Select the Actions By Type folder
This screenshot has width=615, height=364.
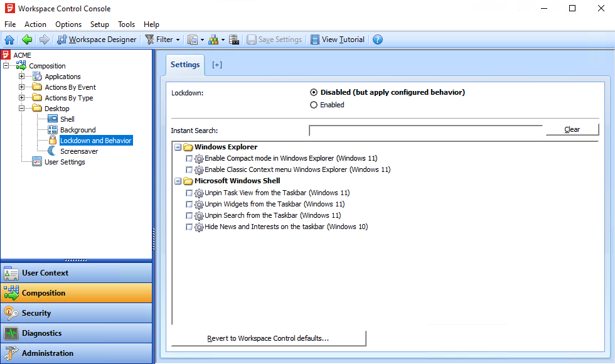coord(69,98)
